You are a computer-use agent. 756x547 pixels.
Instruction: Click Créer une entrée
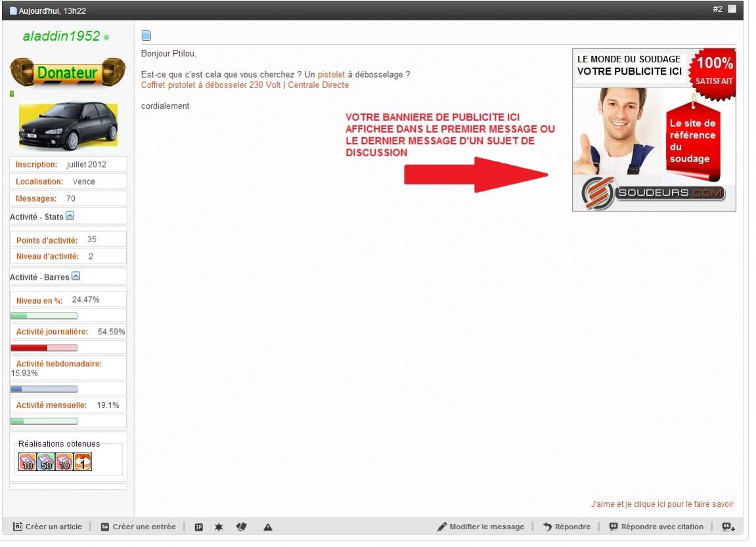(138, 527)
